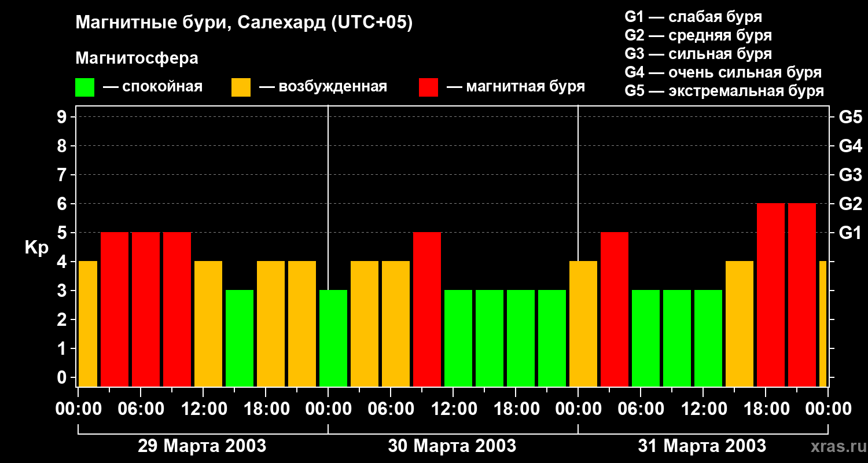Select the 31 March Kp 6 bar at 20:00–23:00
Viewport: 868px width, 463px height.
[x=802, y=295]
